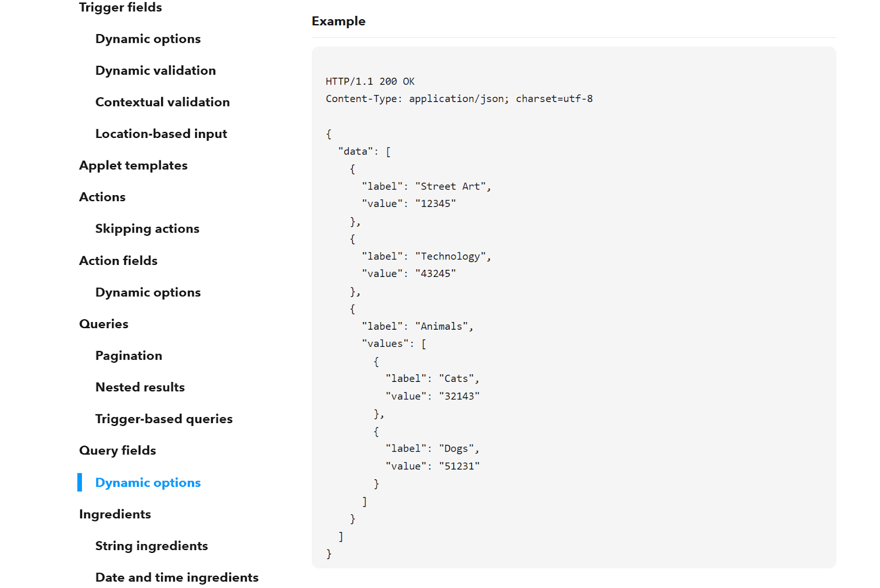Navigate to String ingredients
Screen dimensions: 880x588
tap(151, 546)
